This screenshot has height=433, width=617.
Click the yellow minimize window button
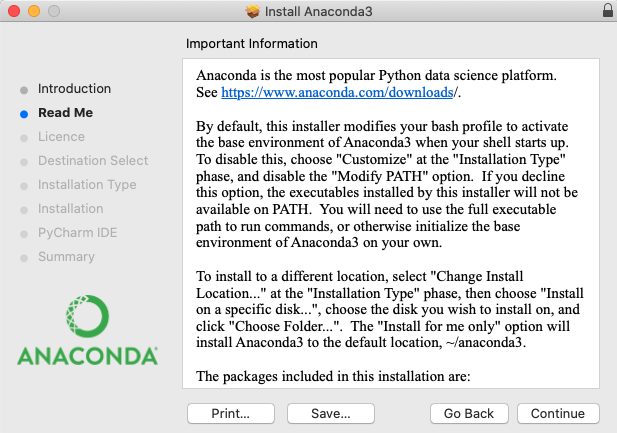coord(34,11)
